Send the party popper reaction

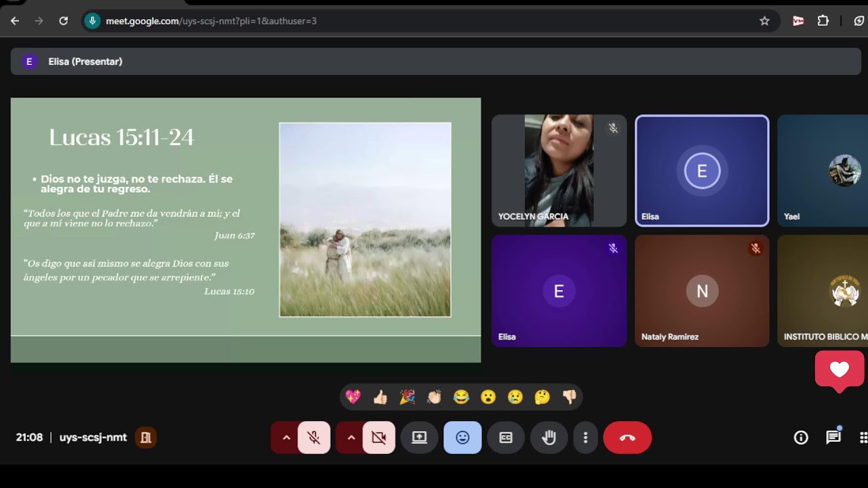coord(407,397)
